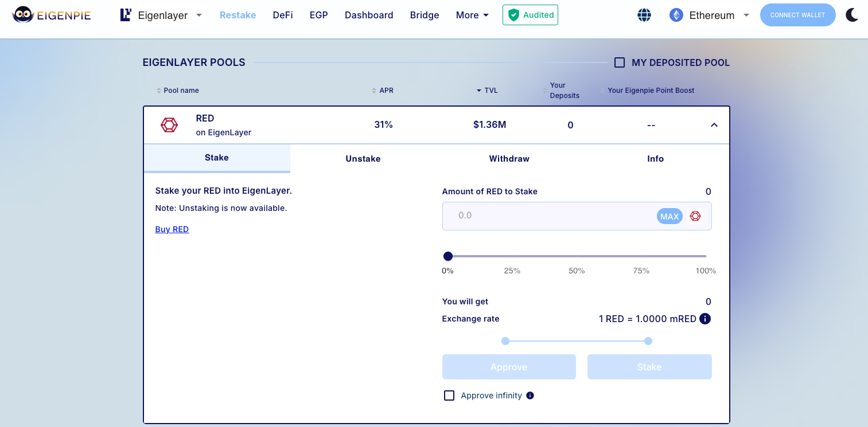Open the Eigenlayer protocol dropdown
Screen dimensions: 868x427
[x=161, y=15]
